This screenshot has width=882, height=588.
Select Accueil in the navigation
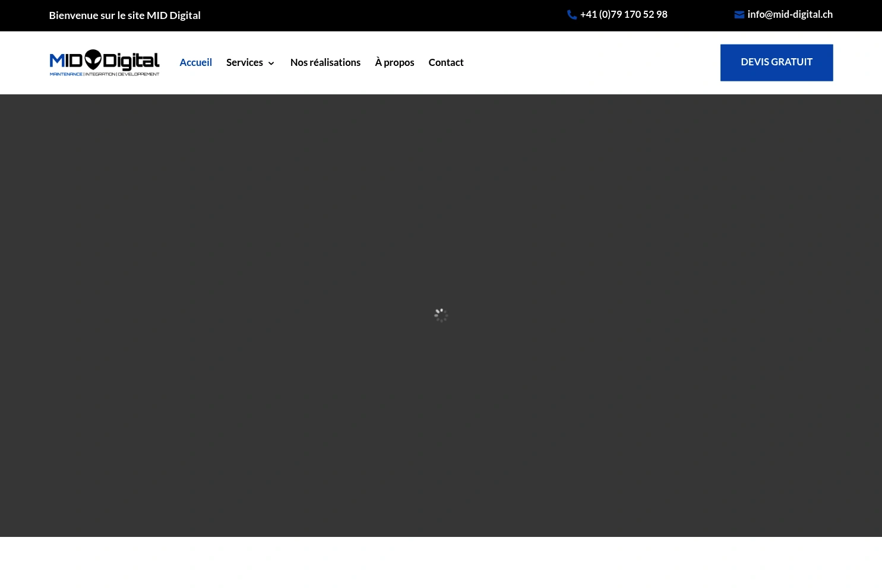tap(195, 62)
